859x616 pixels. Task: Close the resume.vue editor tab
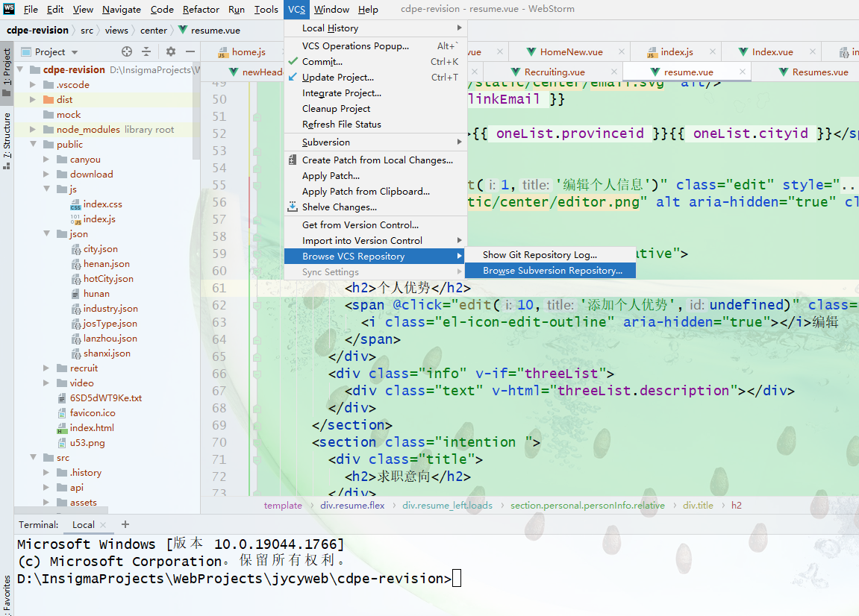point(743,72)
